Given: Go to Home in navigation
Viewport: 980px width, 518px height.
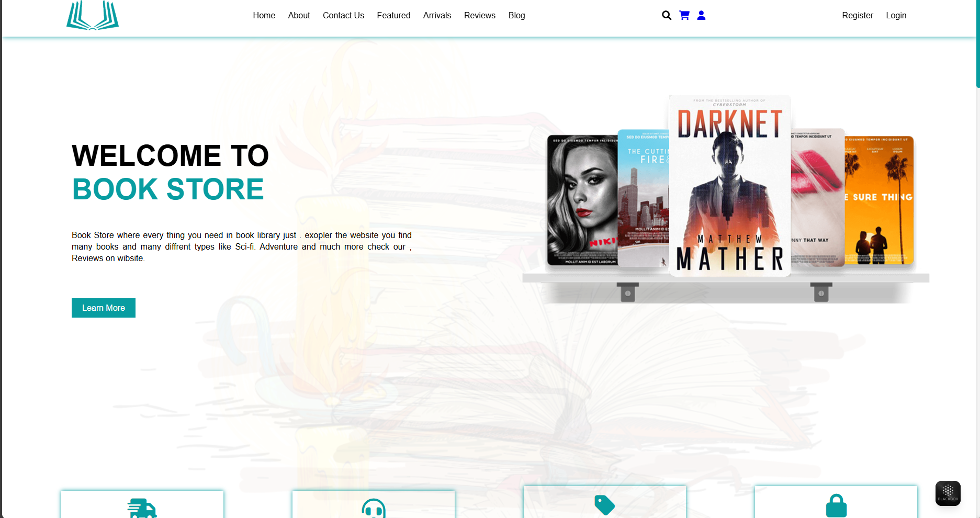Looking at the screenshot, I should point(264,15).
